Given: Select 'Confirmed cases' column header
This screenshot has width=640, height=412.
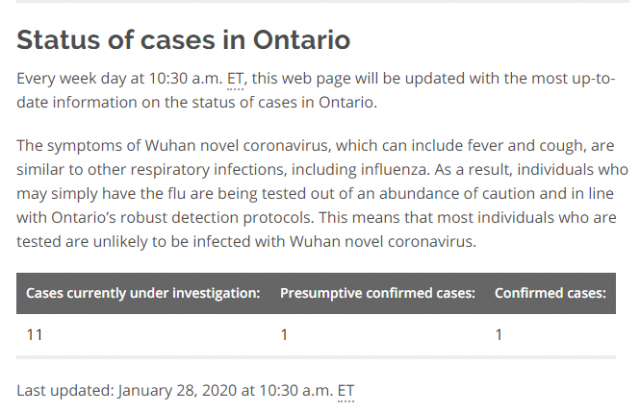Looking at the screenshot, I should coord(550,293).
